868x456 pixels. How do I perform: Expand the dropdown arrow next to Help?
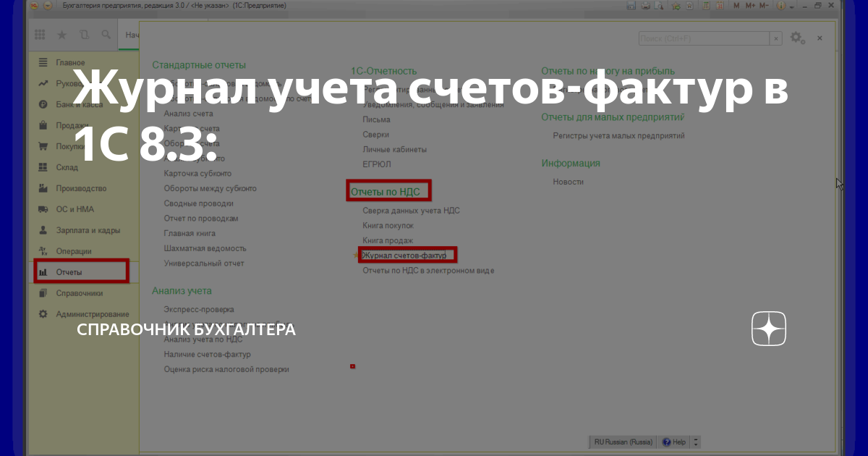[x=695, y=442]
